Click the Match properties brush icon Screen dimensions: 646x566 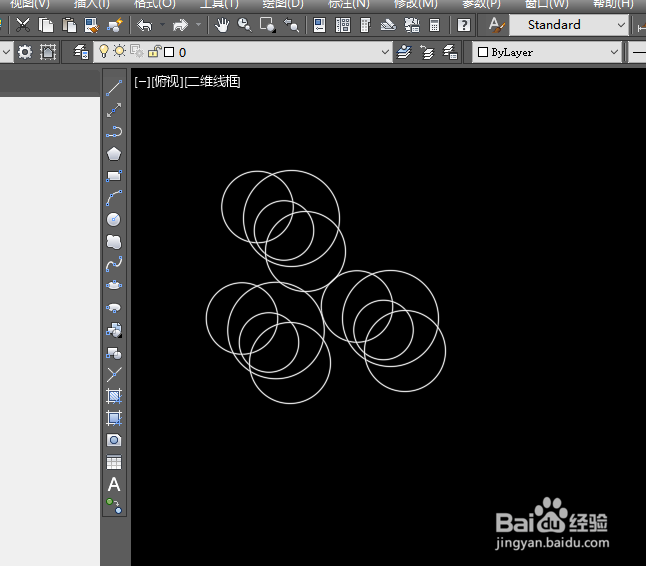(x=91, y=25)
